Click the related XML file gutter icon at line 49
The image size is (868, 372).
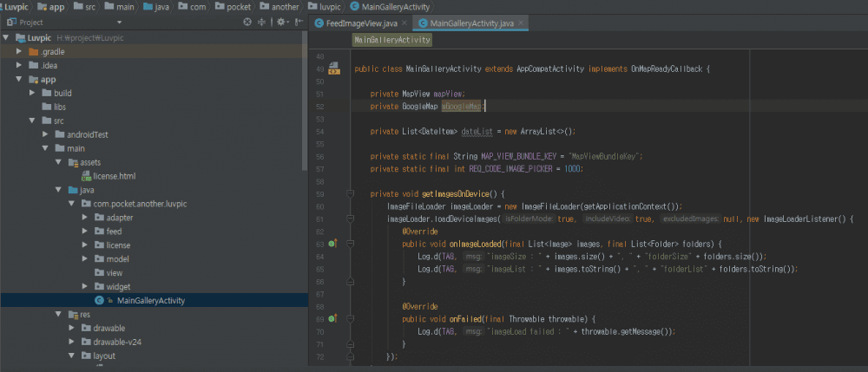334,69
